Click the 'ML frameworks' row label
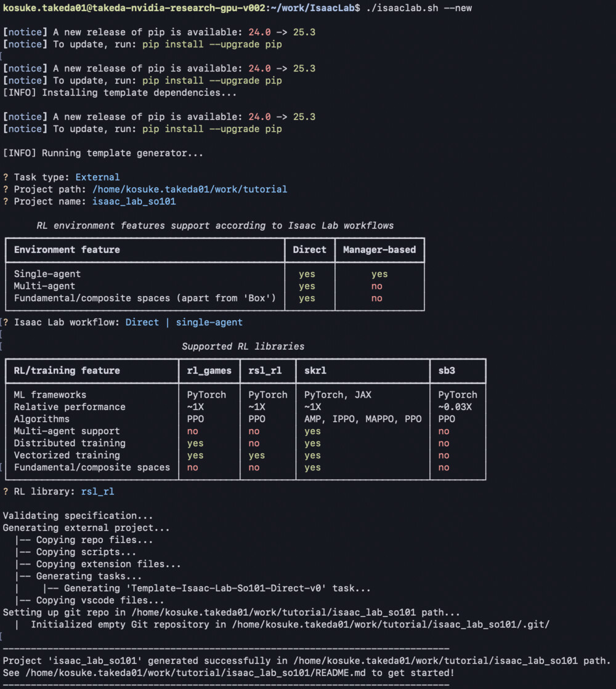 [50, 395]
